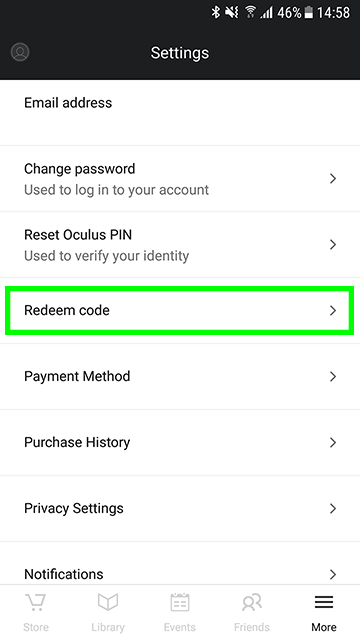This screenshot has width=360, height=640.
Task: Open the profile avatar icon
Action: [x=20, y=52]
